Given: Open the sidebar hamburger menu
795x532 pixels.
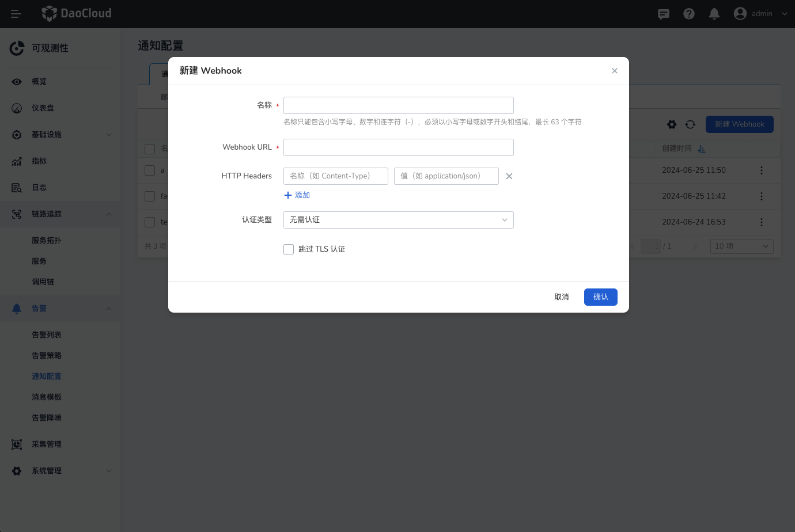Looking at the screenshot, I should coord(16,13).
